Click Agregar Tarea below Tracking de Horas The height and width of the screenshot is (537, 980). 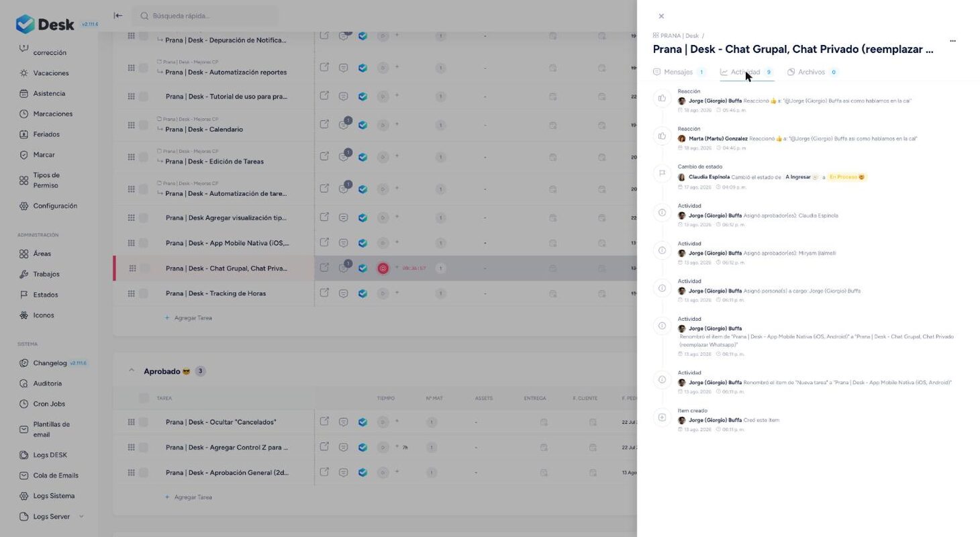click(189, 318)
